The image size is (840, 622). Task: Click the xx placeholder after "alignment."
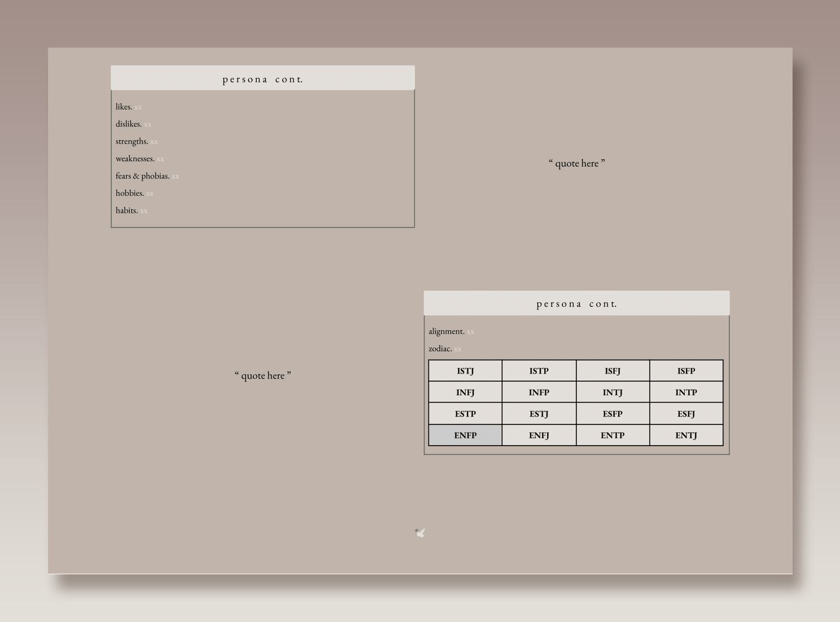pos(470,332)
